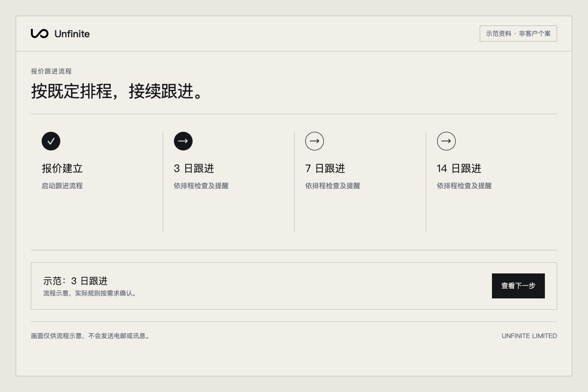
Task: Click the 查看下一步 button
Action: pos(518,286)
